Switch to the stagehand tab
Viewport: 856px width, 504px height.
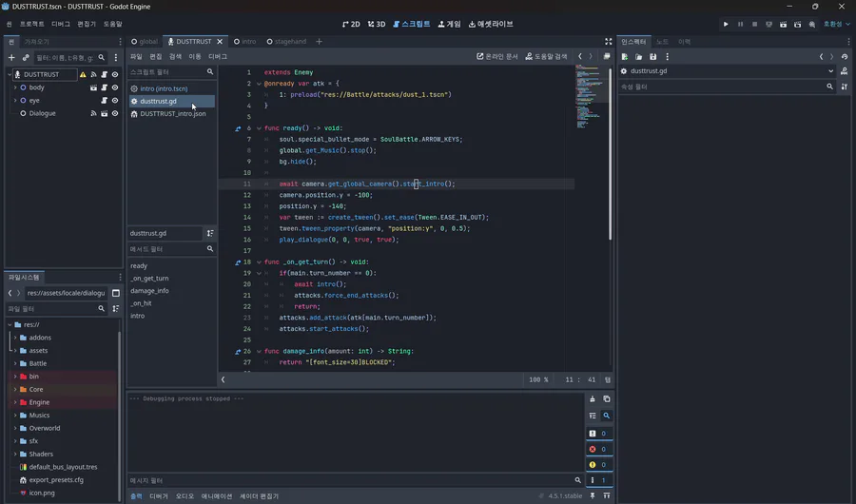click(x=286, y=42)
